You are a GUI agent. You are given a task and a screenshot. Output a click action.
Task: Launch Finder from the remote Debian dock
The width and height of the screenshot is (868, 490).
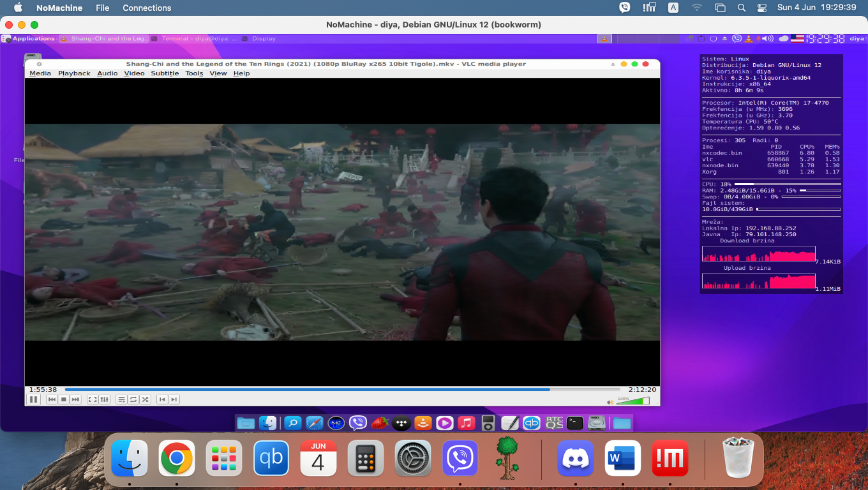pos(268,422)
